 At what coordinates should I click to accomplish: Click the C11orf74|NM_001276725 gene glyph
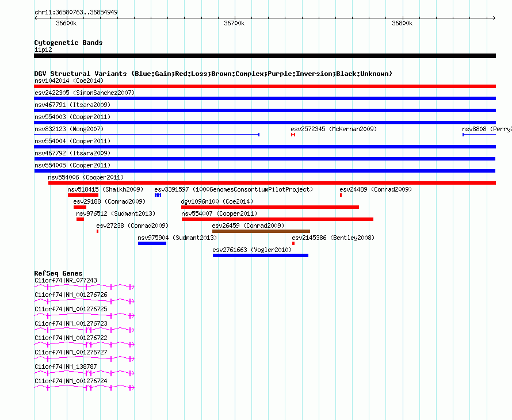(84, 316)
